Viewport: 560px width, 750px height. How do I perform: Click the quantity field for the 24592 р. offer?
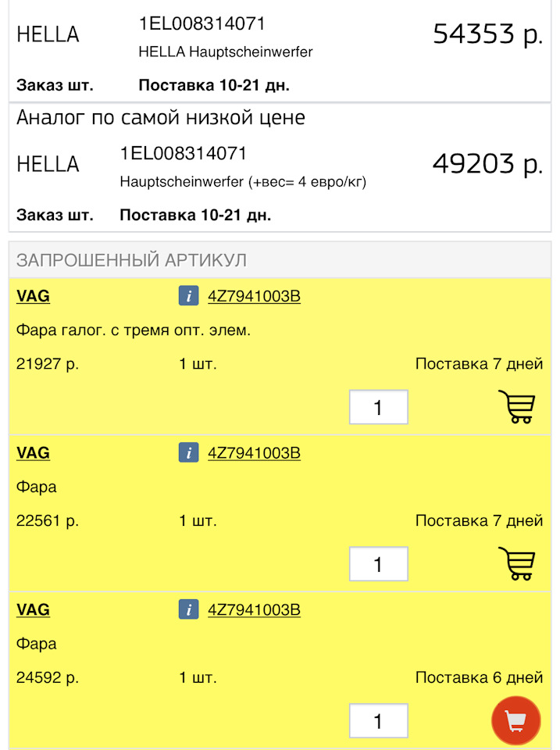(378, 720)
